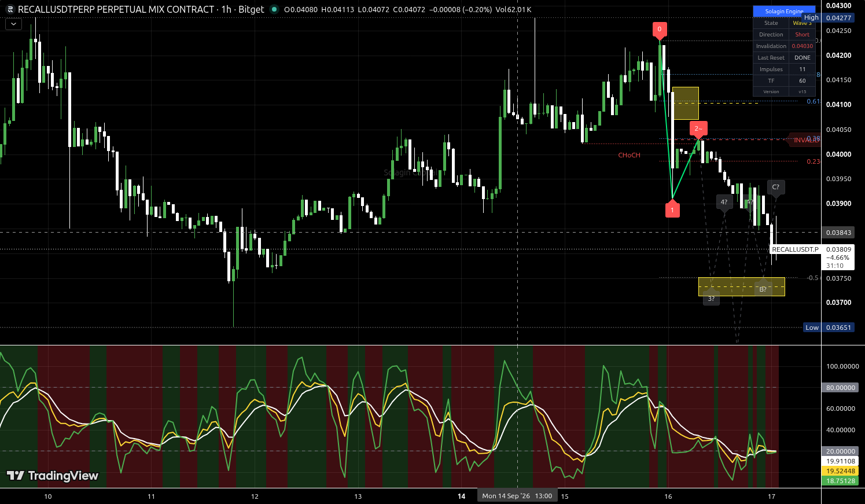Screen dimensions: 865x504
Task: Click the lower yellow target zone box
Action: pos(741,286)
